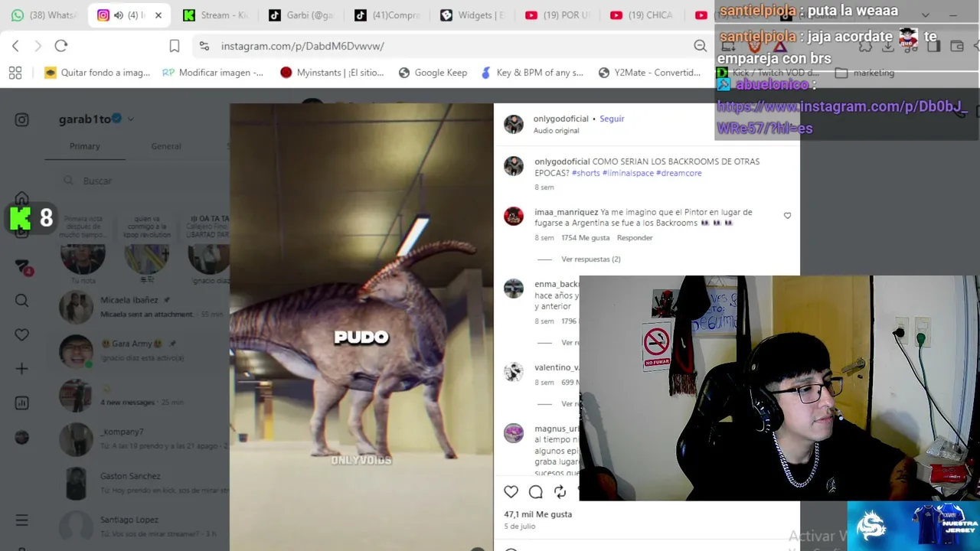The height and width of the screenshot is (551, 980).
Task: Open the #dreamcore hashtag link
Action: tap(679, 173)
